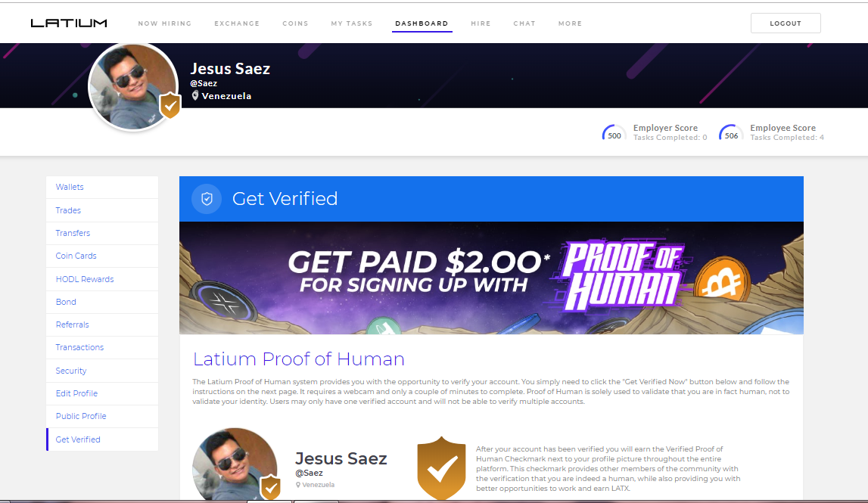
Task: Click the Employee Score 506 gauge
Action: [x=731, y=133]
